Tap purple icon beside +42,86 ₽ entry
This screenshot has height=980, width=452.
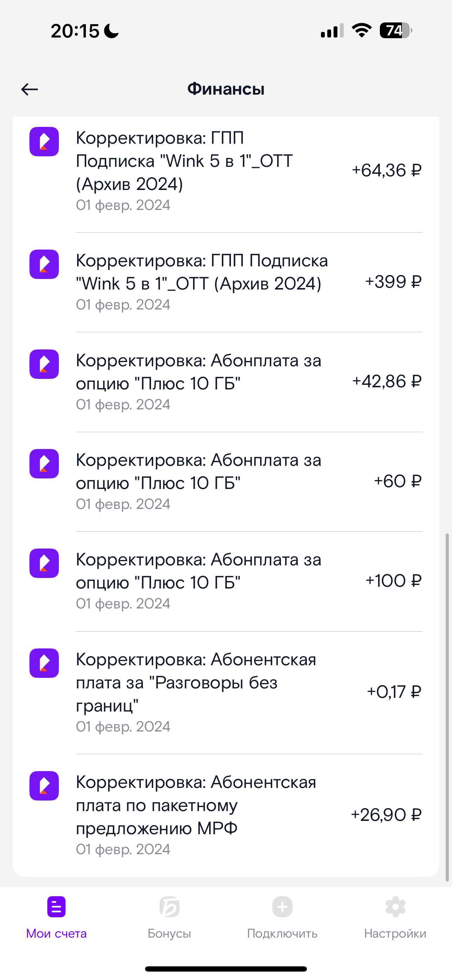pos(44,364)
